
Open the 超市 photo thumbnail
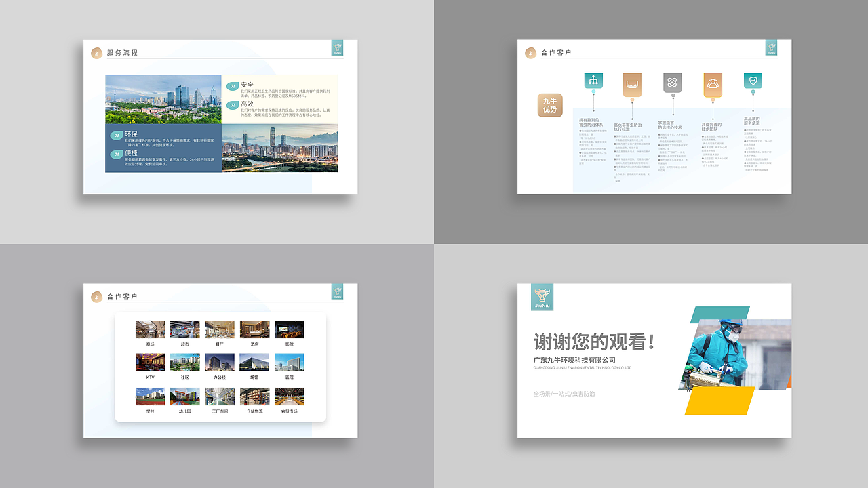(185, 329)
